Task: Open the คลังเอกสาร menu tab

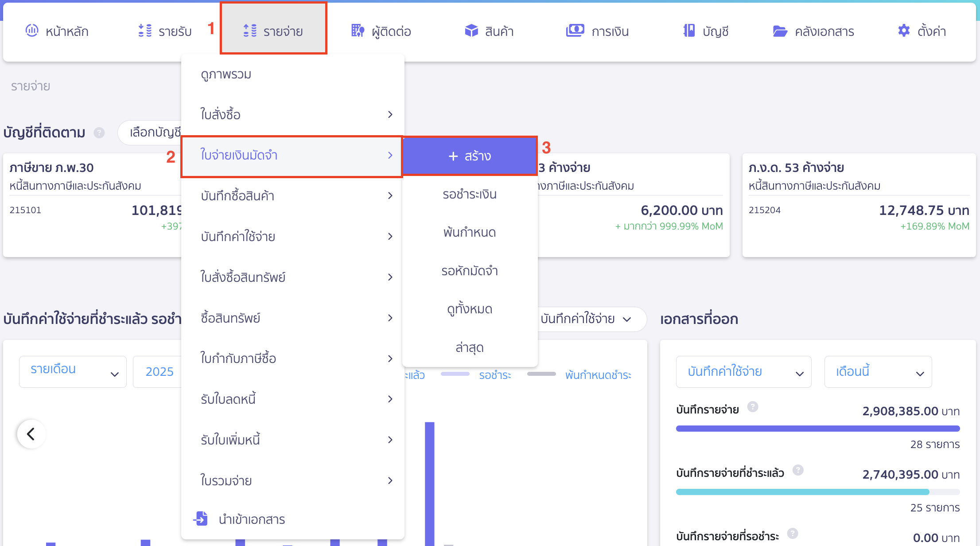Action: point(814,31)
